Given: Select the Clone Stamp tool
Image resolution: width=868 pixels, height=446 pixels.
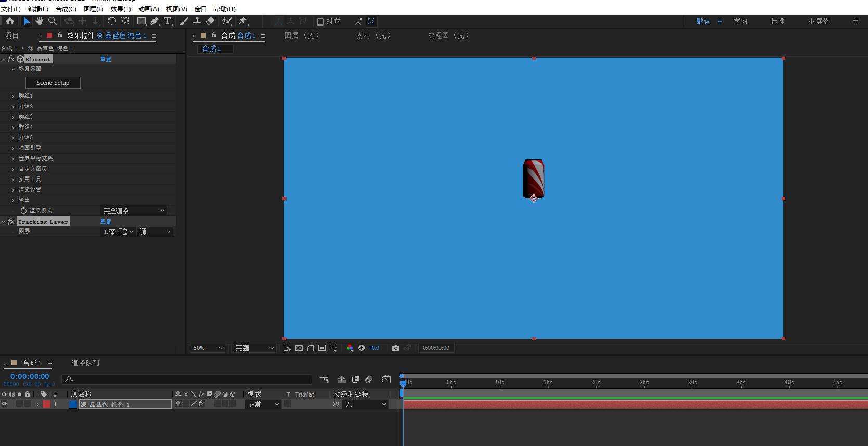Looking at the screenshot, I should click(x=197, y=21).
